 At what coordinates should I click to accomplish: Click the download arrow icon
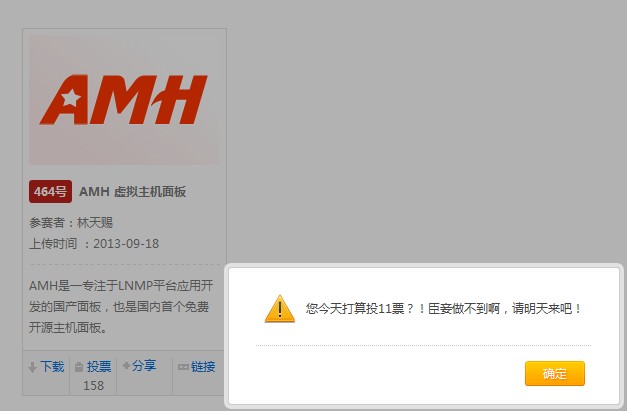click(32, 367)
